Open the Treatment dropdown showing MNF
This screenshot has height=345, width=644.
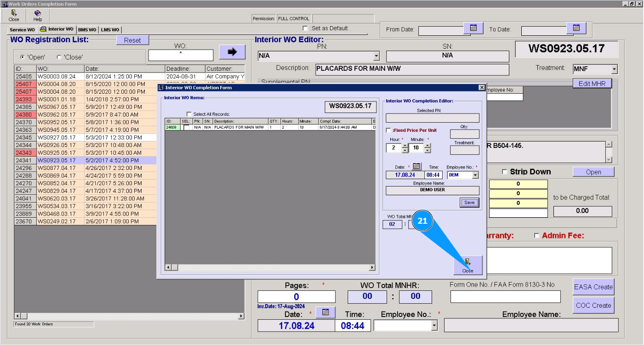coord(615,69)
